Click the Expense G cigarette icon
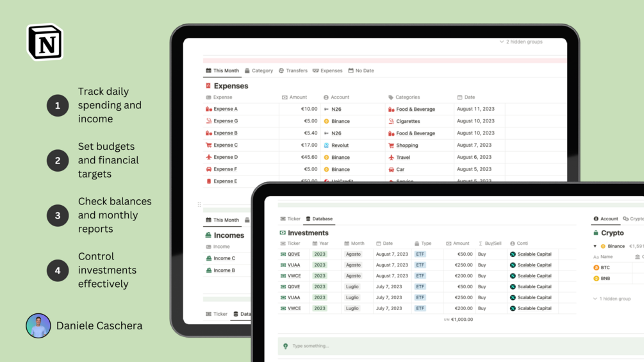644x362 pixels. [x=209, y=121]
